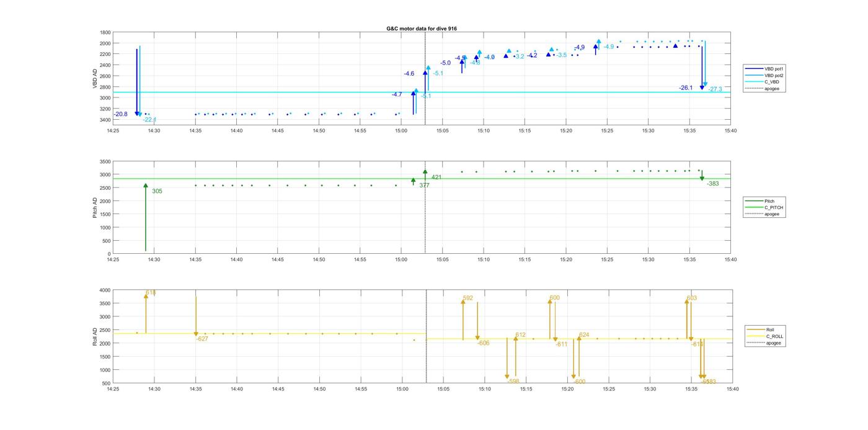Click the '-4.5' VBD data label
This screenshot has height=430, width=868.
[x=460, y=58]
